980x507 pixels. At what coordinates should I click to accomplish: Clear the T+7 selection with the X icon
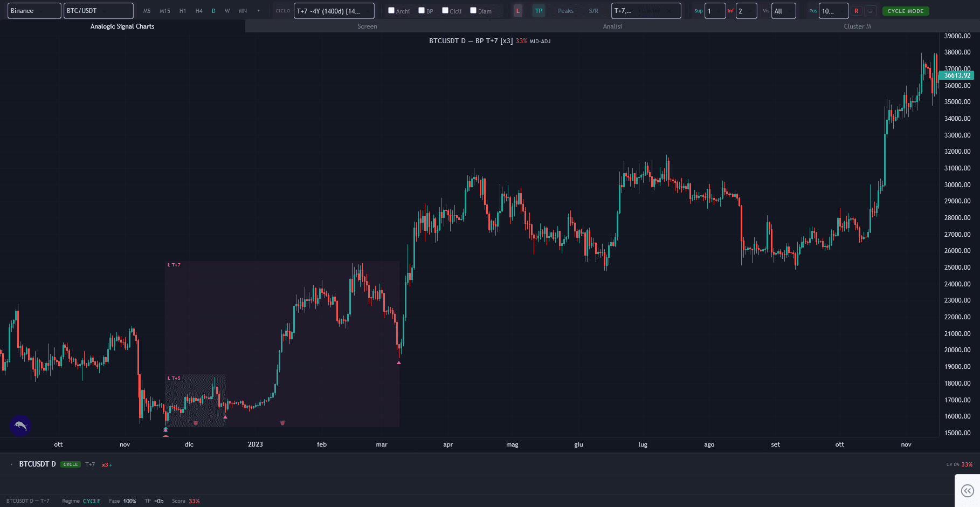point(669,11)
